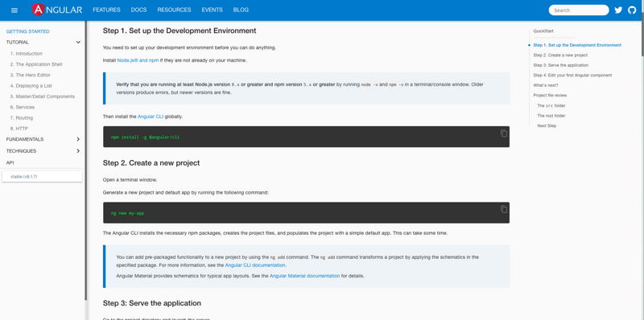Jump to QuickStart in table of contents

(x=543, y=31)
